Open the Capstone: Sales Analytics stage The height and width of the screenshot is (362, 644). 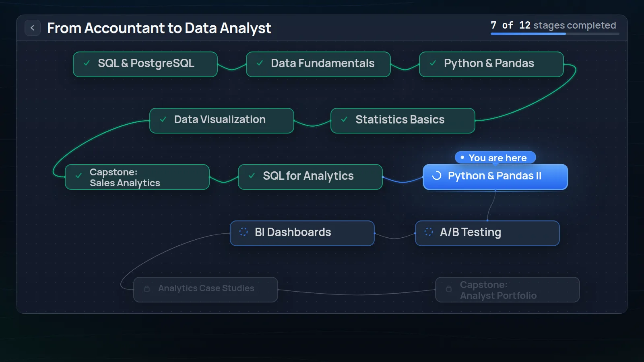(137, 177)
